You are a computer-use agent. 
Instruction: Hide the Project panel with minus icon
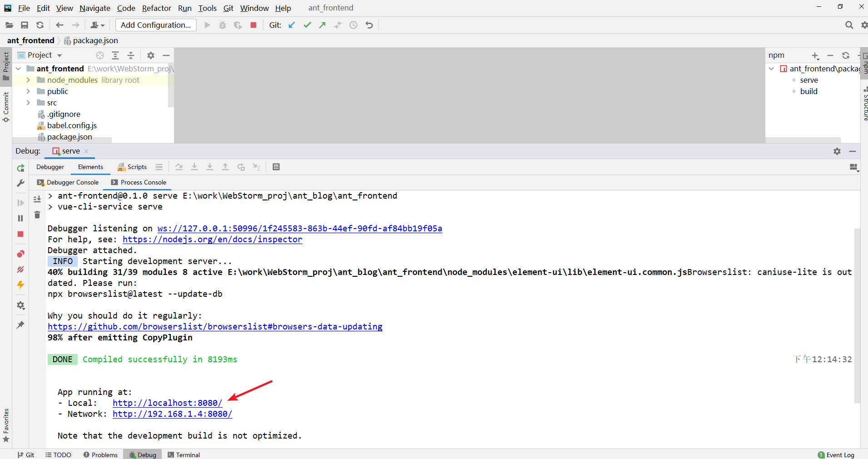[166, 55]
